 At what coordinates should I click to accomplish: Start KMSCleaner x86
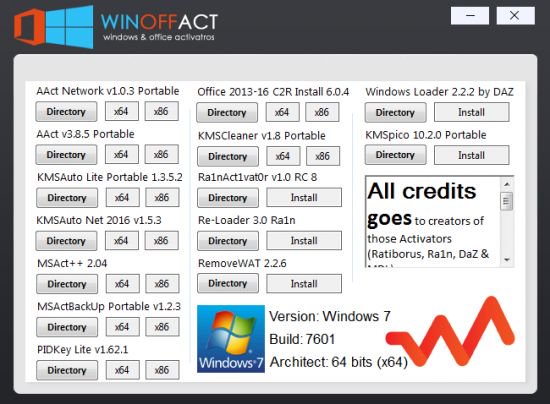(x=323, y=156)
